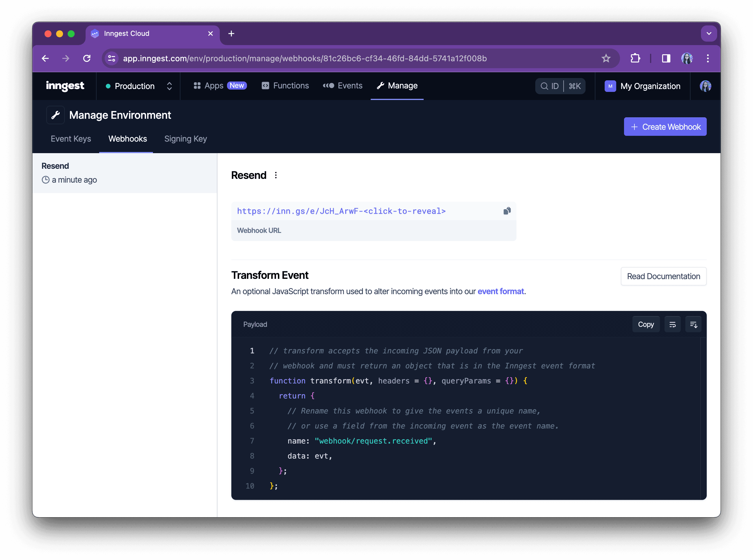Open your user profile avatar menu
753x560 pixels.
705,86
